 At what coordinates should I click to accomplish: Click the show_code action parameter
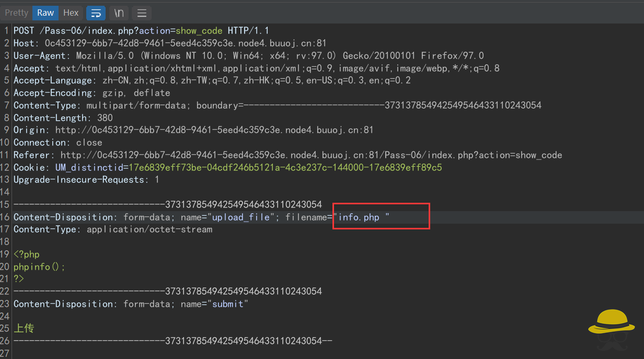pyautogui.click(x=199, y=30)
